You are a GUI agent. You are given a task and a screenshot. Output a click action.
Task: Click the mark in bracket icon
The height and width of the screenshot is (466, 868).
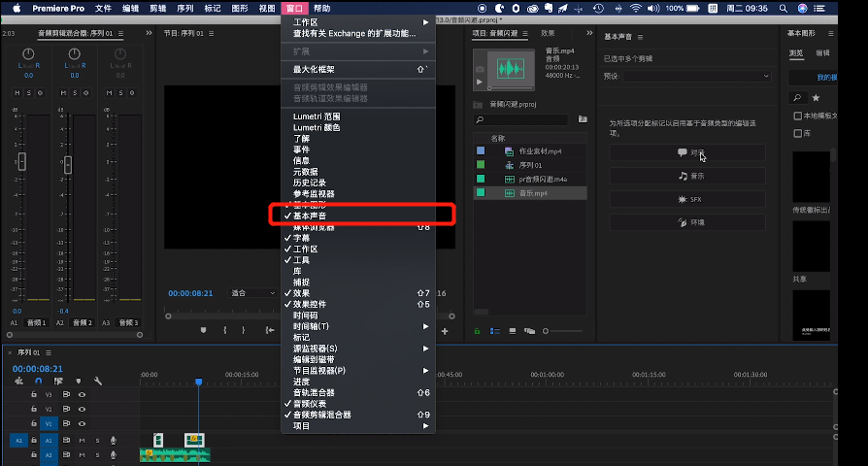224,330
